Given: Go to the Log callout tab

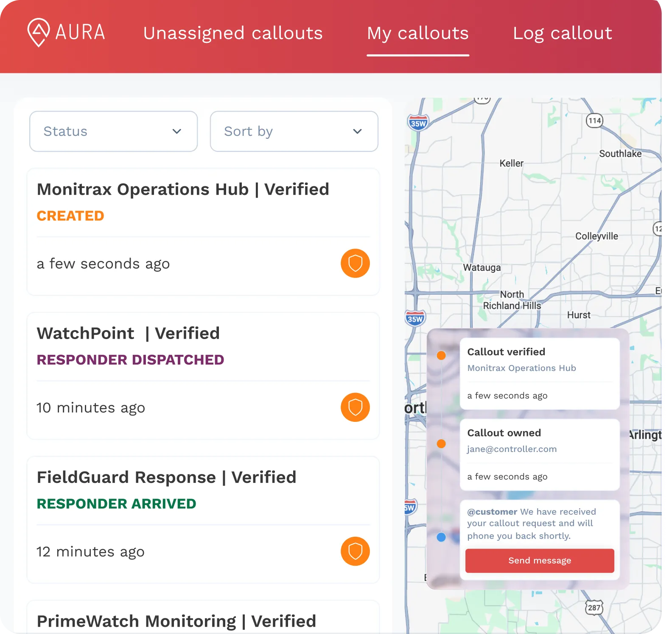Looking at the screenshot, I should (x=563, y=33).
